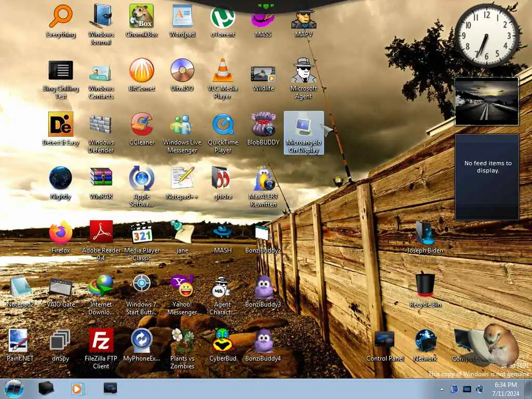
Task: Open the Recycle Bin
Action: (x=425, y=290)
